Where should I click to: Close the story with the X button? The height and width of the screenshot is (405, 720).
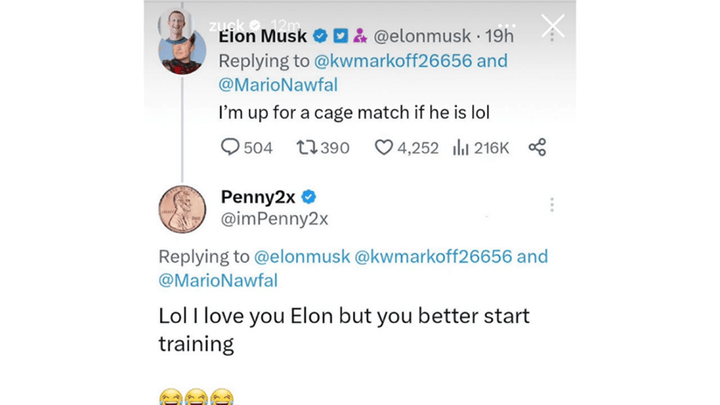tap(553, 26)
